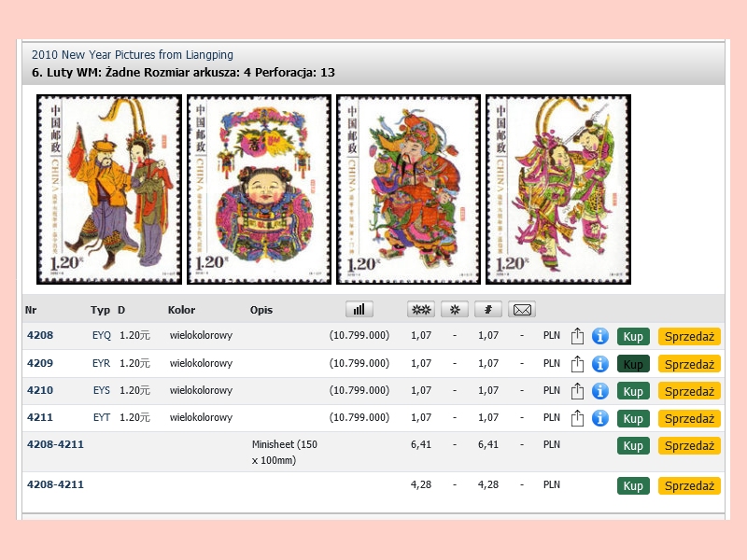Open the 4208-4211 Minisheet set link

55,444
